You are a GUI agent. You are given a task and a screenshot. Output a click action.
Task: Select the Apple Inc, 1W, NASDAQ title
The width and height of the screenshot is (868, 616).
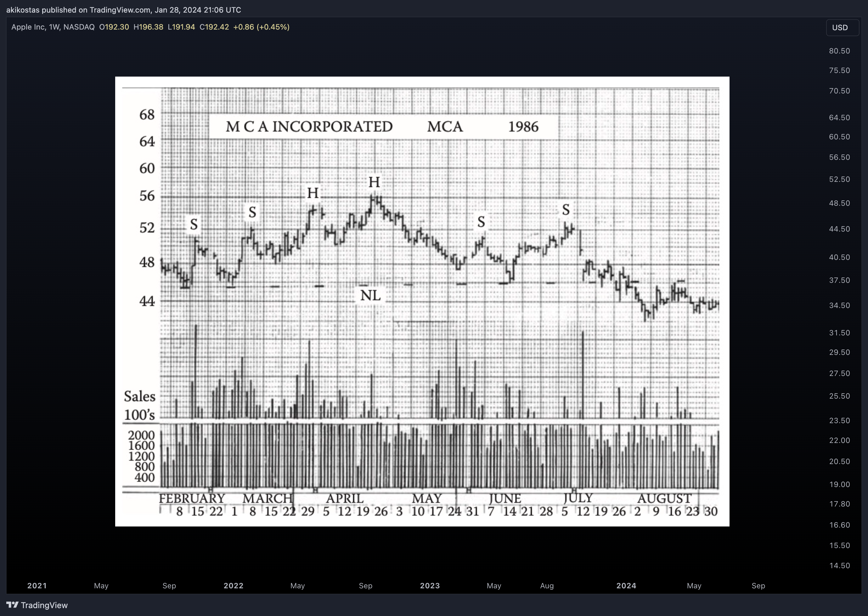(53, 27)
